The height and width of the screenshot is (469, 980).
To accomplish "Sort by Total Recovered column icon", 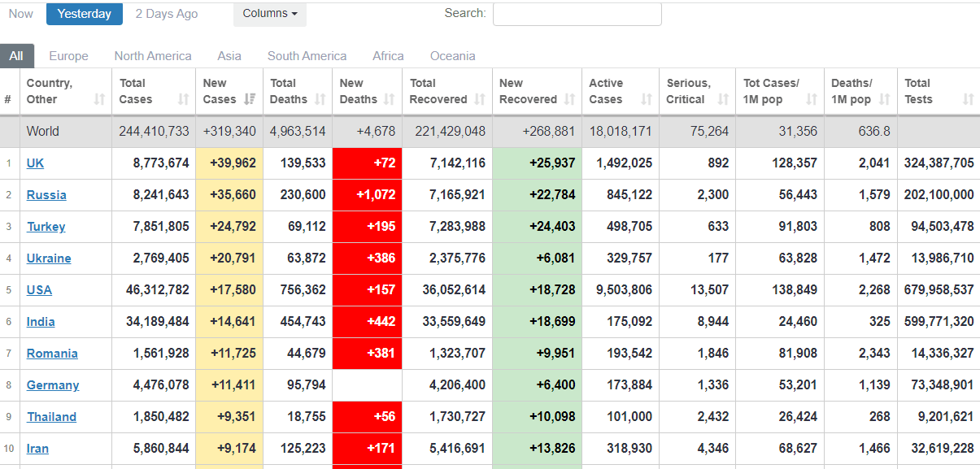I will tap(480, 99).
